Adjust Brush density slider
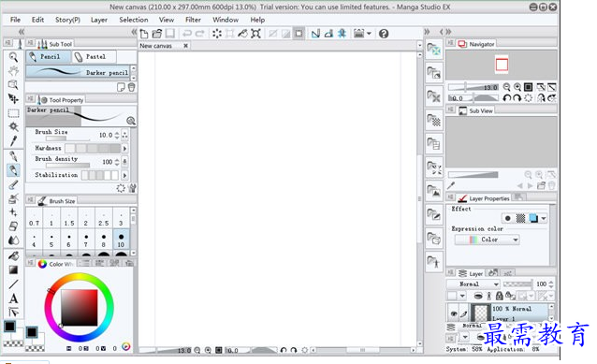The height and width of the screenshot is (364, 597). [67, 166]
